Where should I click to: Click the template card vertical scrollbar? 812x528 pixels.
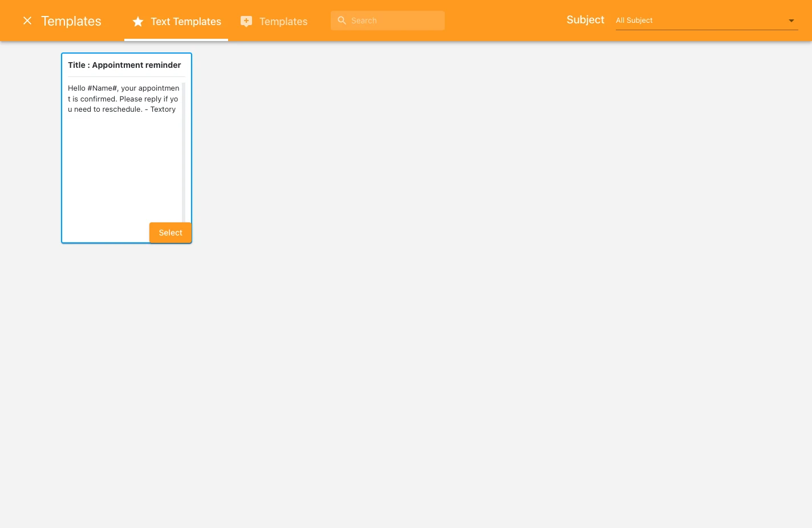click(x=184, y=152)
